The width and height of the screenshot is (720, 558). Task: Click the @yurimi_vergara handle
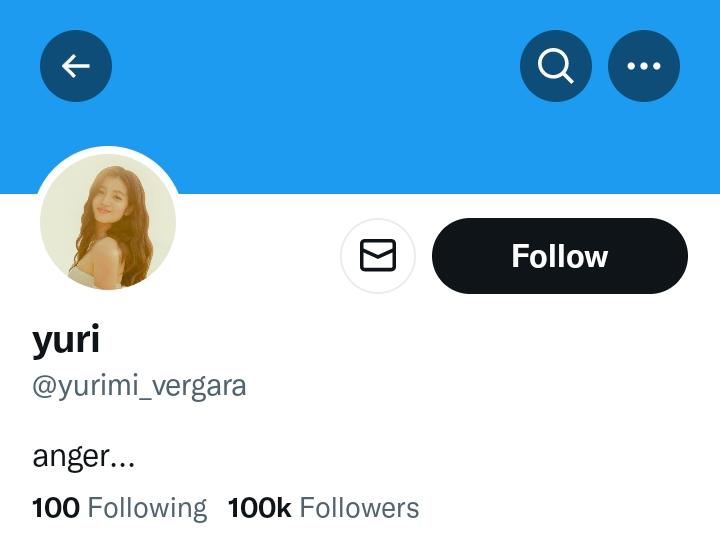pyautogui.click(x=139, y=386)
